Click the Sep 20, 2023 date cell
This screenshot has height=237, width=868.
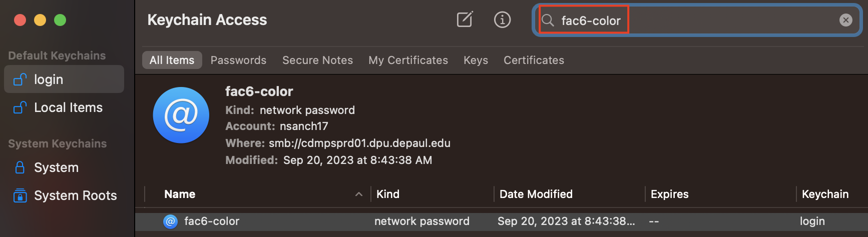point(566,221)
